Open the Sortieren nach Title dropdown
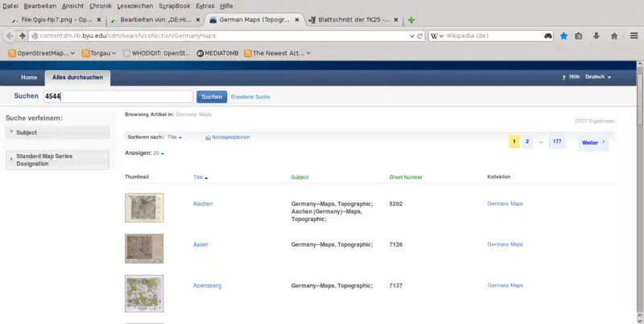Viewport: 644px width, 324px height. tap(175, 137)
